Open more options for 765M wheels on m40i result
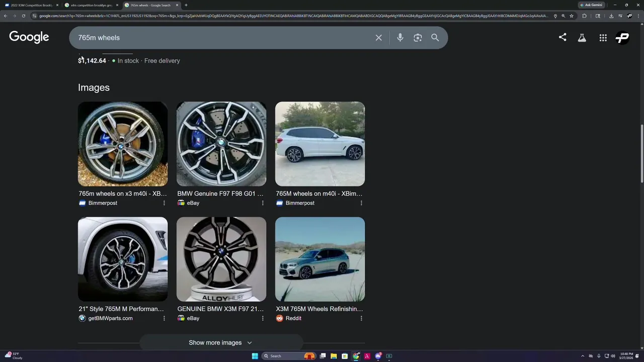The image size is (644, 362). [361, 203]
